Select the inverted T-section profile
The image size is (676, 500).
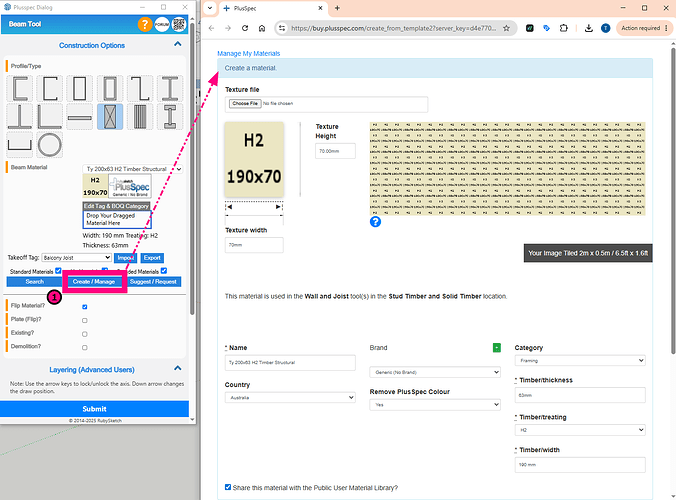20,116
